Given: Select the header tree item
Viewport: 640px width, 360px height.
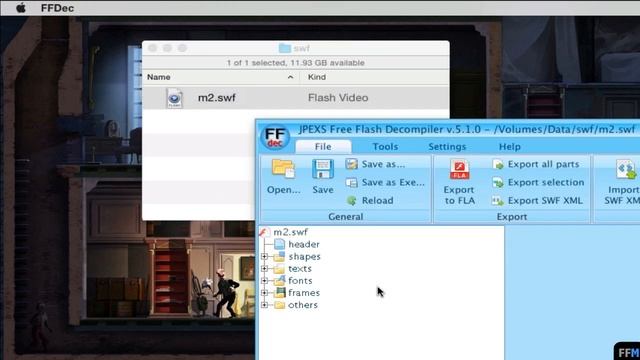Looking at the screenshot, I should tap(304, 244).
